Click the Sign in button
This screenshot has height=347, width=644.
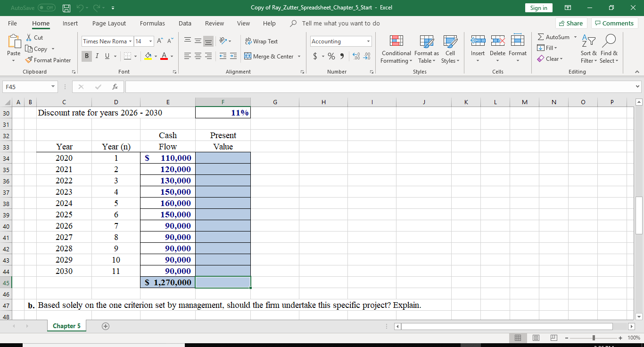click(538, 8)
